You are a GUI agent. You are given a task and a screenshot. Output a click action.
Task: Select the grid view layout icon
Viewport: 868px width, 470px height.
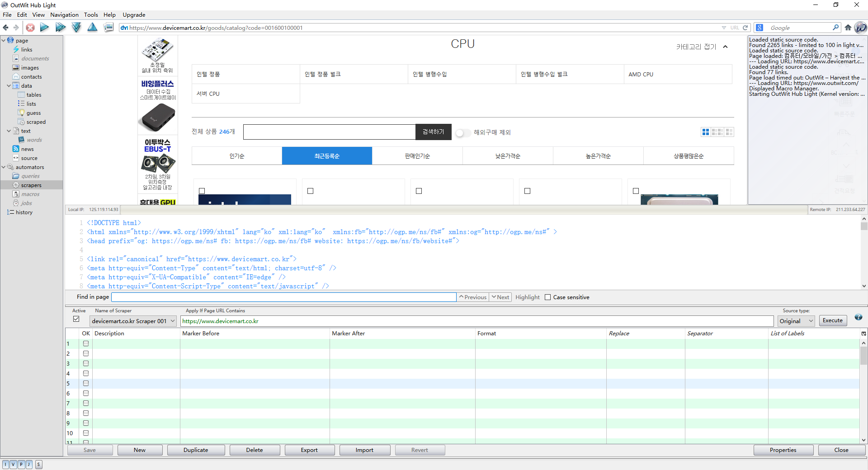tap(706, 132)
